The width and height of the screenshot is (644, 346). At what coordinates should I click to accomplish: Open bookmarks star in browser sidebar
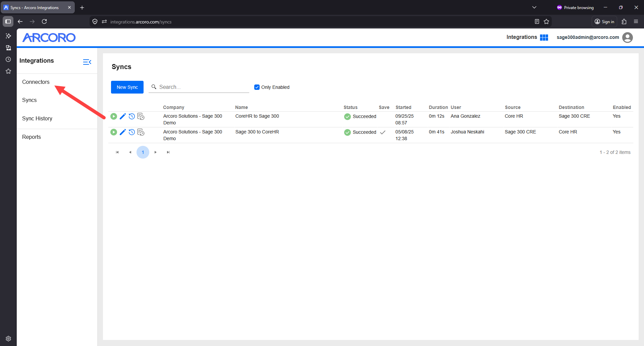coord(8,71)
